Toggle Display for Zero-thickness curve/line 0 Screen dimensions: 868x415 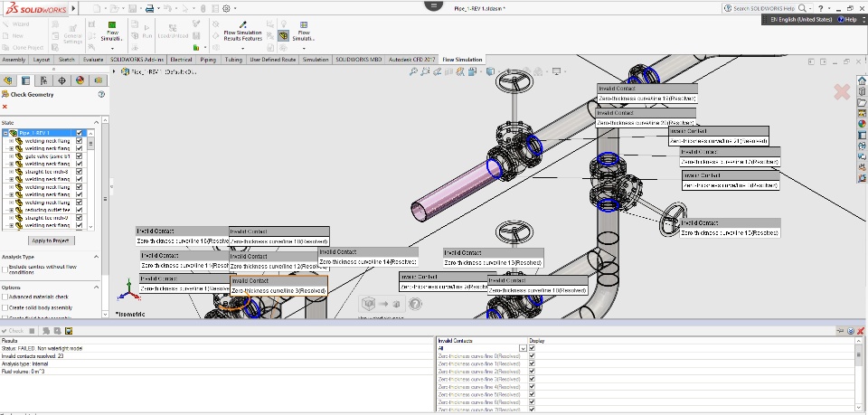pyautogui.click(x=532, y=356)
